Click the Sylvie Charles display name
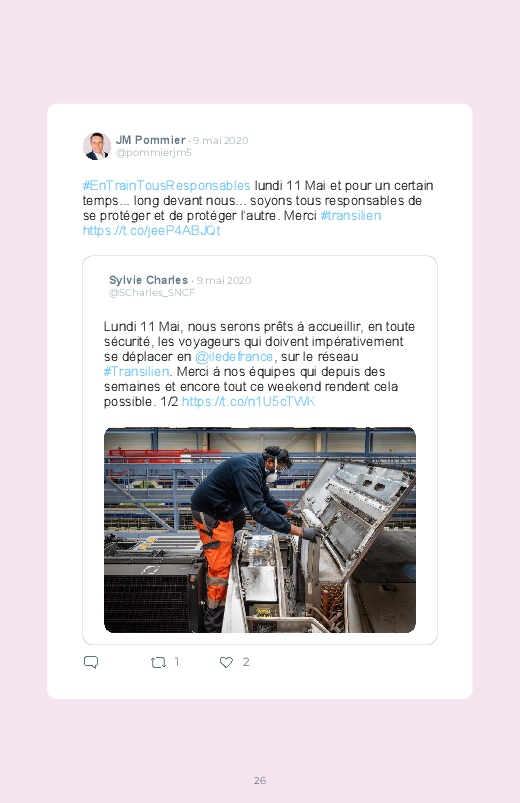The width and height of the screenshot is (520, 803). click(x=149, y=280)
